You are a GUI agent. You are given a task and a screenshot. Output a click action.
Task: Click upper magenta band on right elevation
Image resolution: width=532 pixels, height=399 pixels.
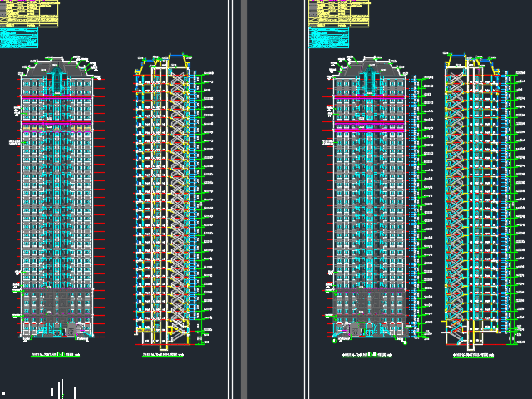tap(369, 98)
